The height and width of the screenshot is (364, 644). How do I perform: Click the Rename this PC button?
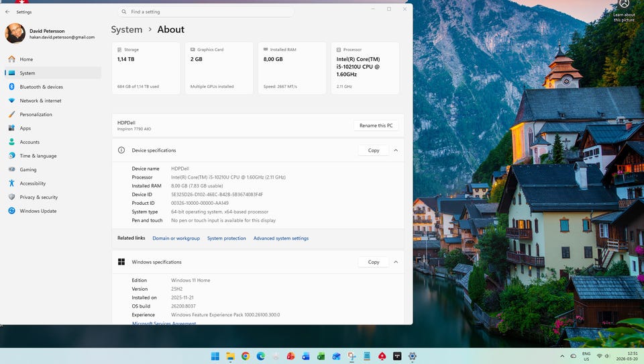point(376,126)
